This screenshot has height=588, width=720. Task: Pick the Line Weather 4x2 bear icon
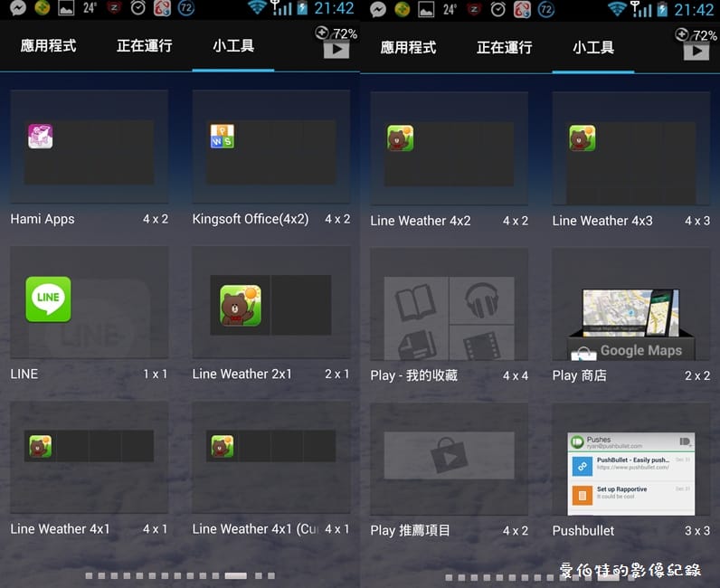[x=400, y=138]
